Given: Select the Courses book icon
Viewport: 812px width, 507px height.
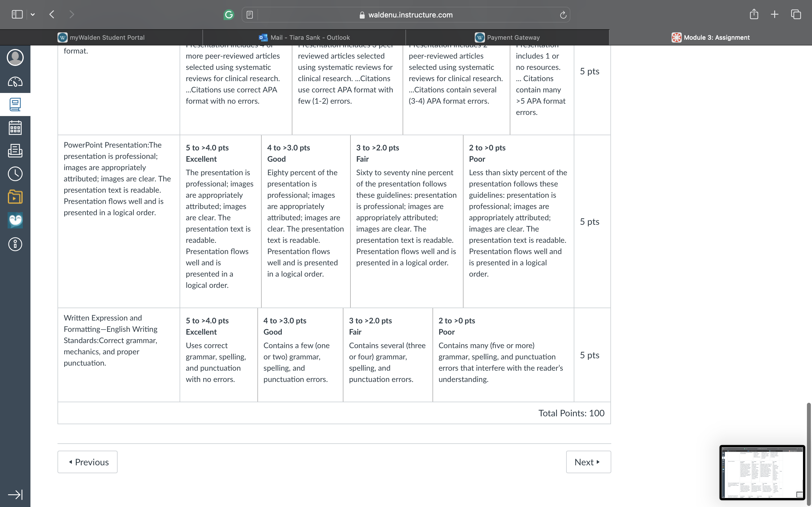Looking at the screenshot, I should click(15, 104).
